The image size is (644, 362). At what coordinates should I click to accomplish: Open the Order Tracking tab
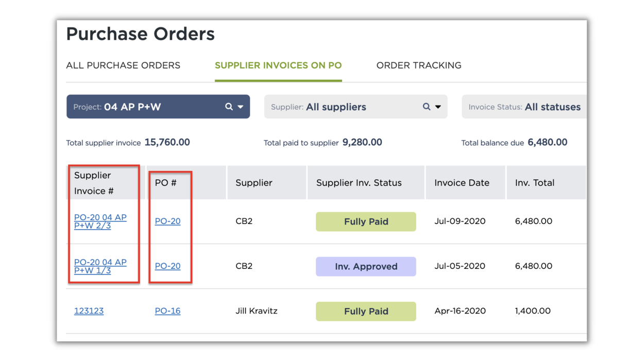[x=419, y=65]
